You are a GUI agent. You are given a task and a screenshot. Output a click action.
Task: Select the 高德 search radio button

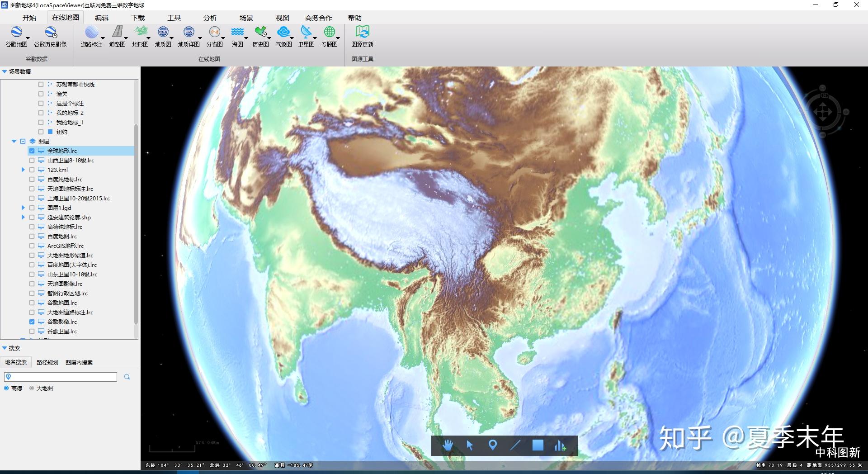(6, 389)
